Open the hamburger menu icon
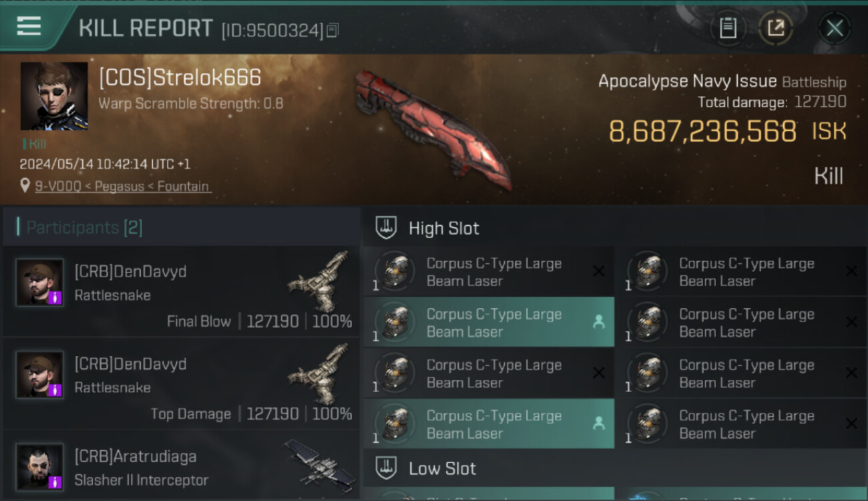Viewport: 868px width, 501px height. coord(29,26)
